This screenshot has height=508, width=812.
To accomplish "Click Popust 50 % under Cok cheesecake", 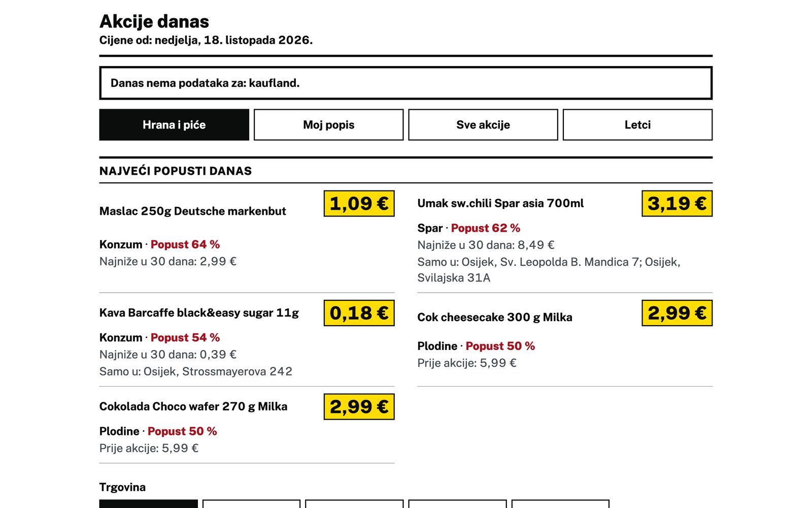I will 500,346.
